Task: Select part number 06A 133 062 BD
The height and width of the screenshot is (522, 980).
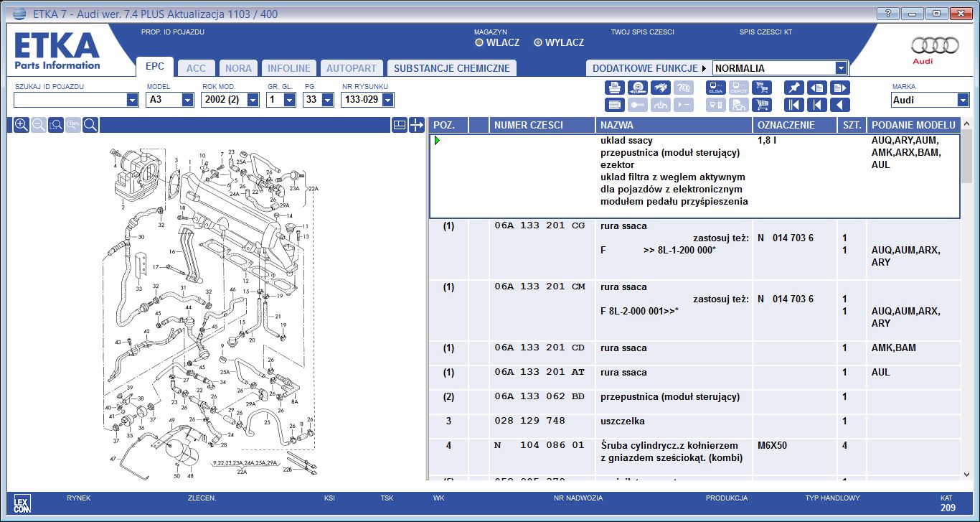Action: click(540, 396)
